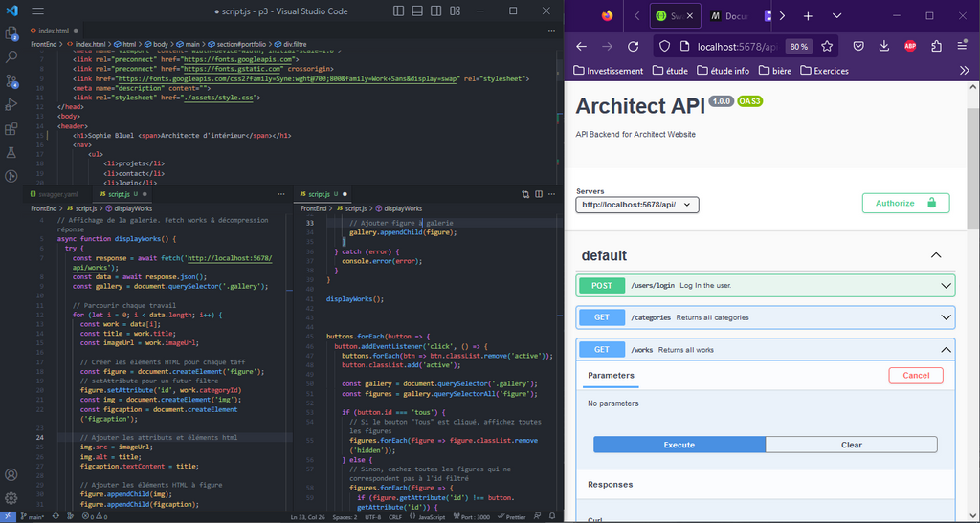Viewport: 980px width, 523px height.
Task: Bookmark this page with the star icon
Action: (827, 46)
